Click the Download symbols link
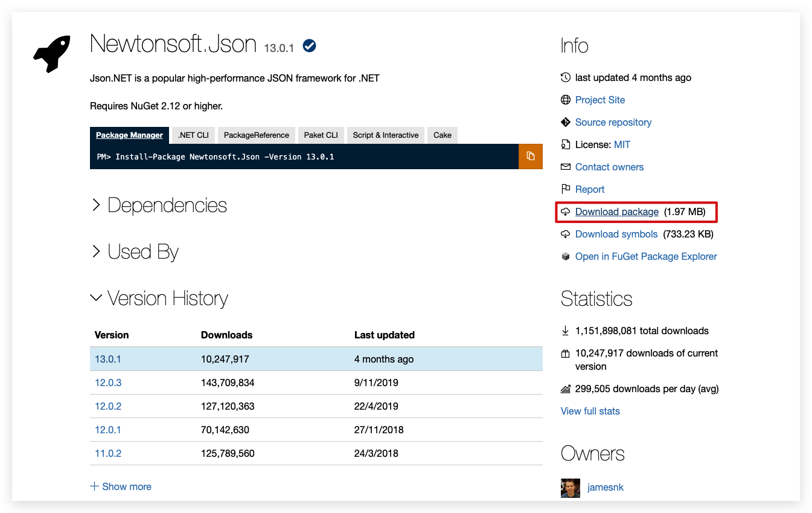This screenshot has height=513, width=812. [x=616, y=234]
